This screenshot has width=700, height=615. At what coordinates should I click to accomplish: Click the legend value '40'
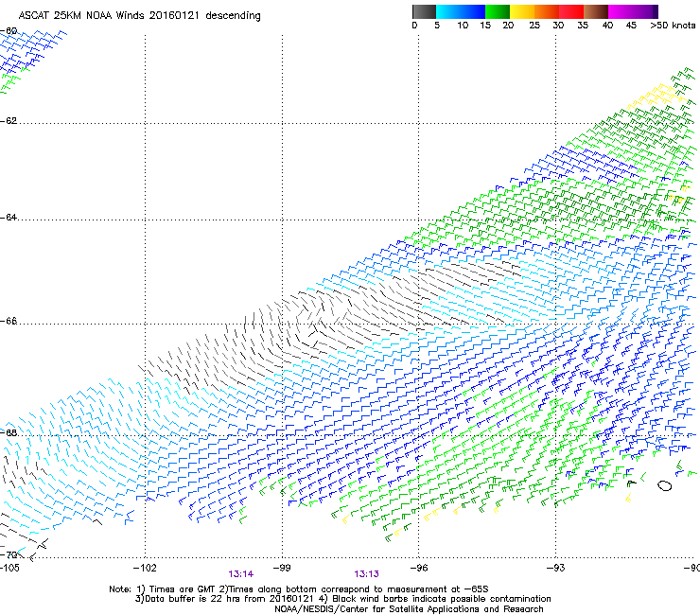pyautogui.click(x=607, y=26)
